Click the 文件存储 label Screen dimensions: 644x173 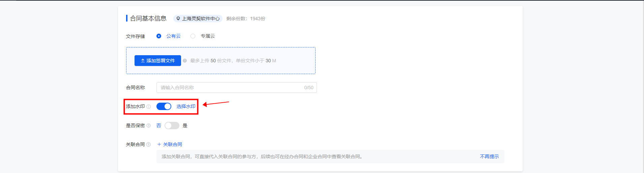136,36
